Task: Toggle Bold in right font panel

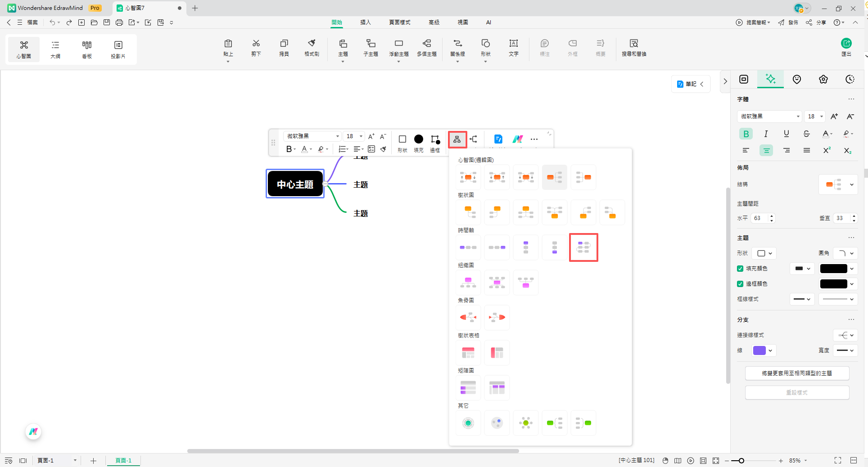Action: coord(746,134)
